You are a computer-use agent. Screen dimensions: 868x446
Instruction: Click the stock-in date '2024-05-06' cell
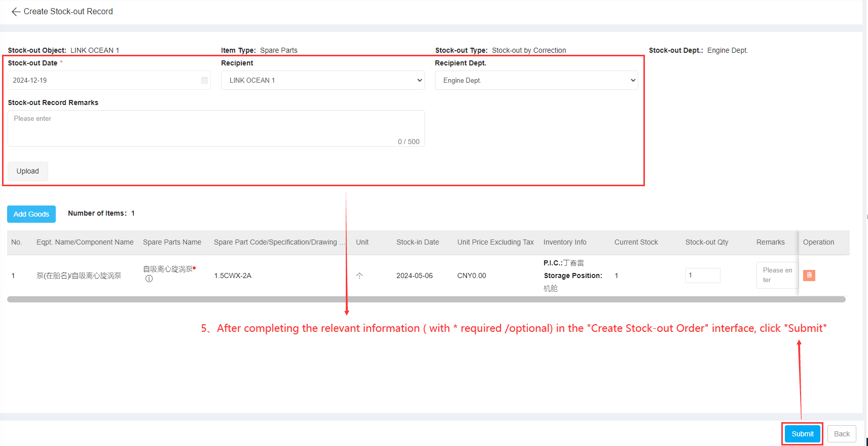(x=415, y=276)
